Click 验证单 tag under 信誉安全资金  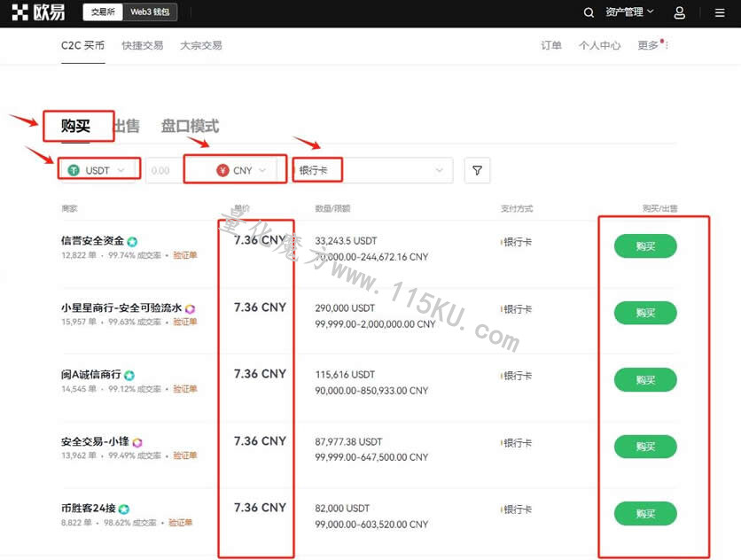[x=184, y=255]
